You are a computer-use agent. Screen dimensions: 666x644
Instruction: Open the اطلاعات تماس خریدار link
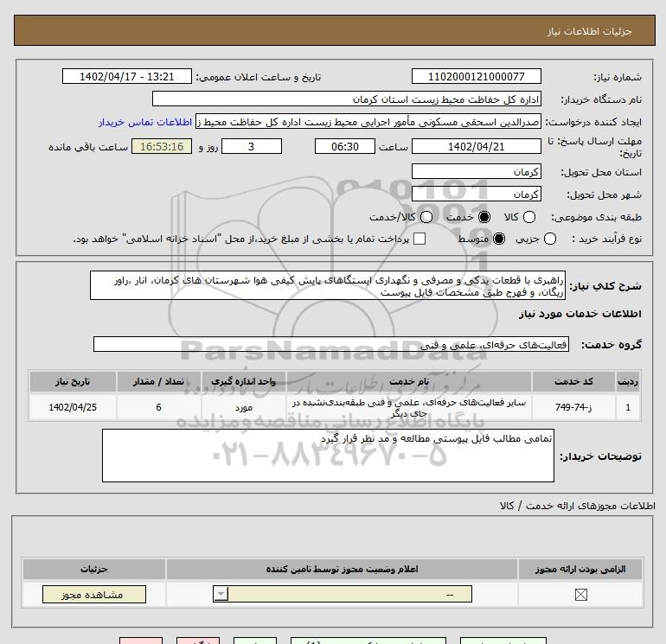click(145, 122)
